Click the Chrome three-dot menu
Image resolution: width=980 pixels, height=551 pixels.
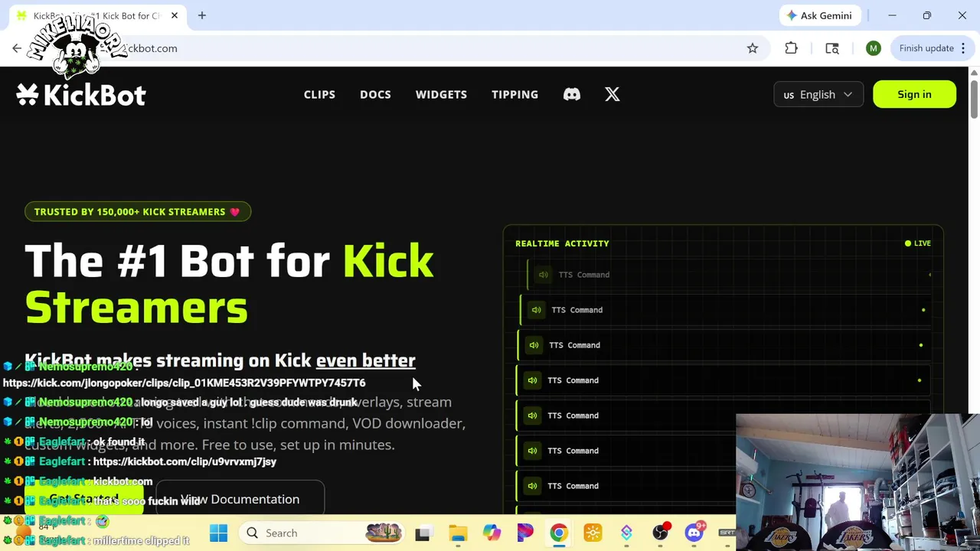pos(963,48)
